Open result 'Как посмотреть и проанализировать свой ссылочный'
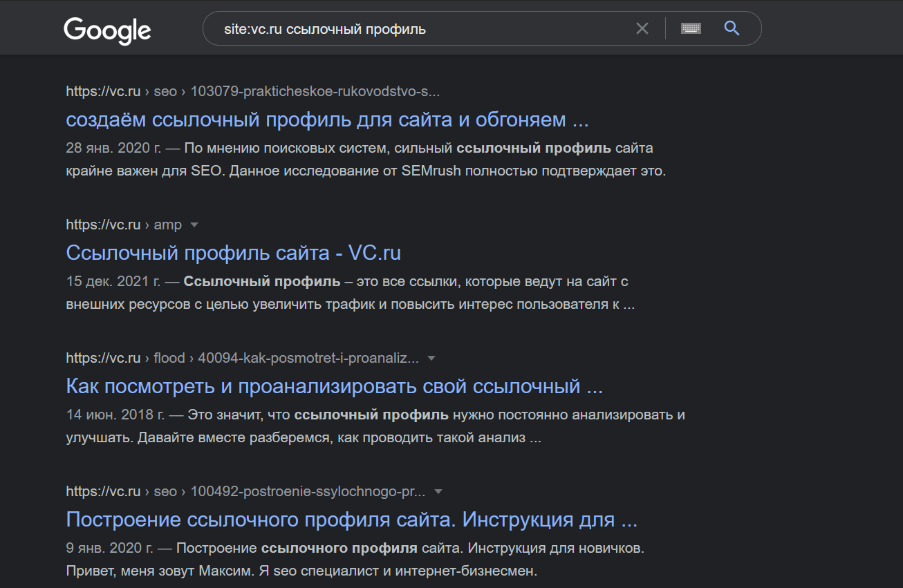Screen dimensions: 903x588 click(335, 386)
